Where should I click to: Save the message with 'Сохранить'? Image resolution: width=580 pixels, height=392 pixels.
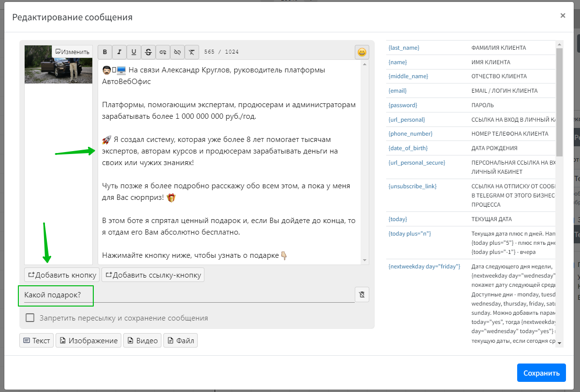tap(541, 373)
